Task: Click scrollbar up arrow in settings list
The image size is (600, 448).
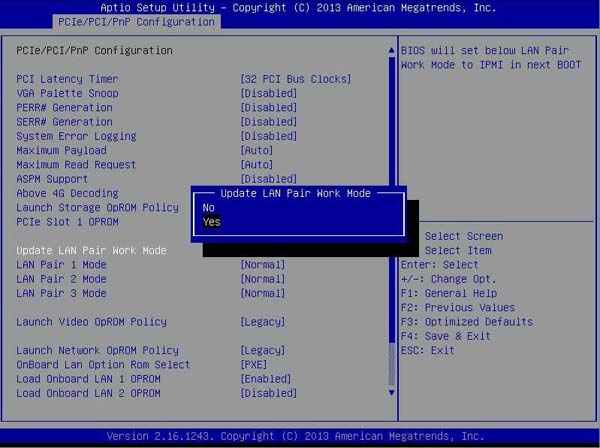Action: [391, 50]
